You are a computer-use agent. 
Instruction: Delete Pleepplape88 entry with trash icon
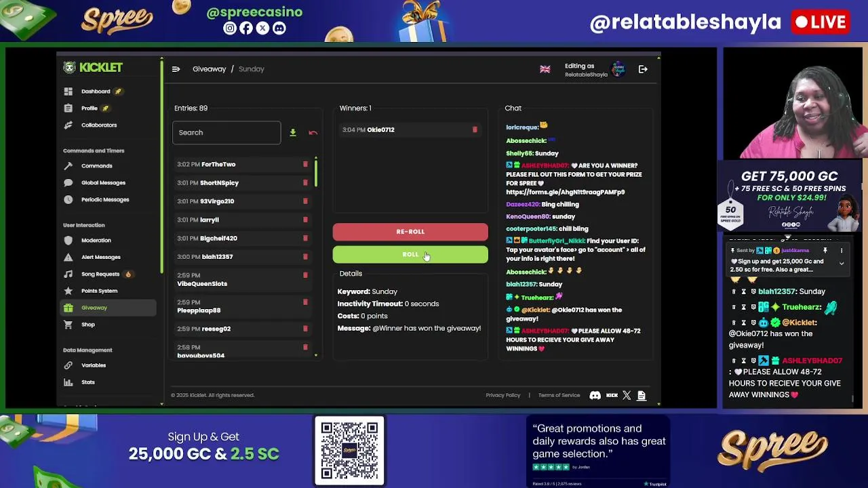pyautogui.click(x=305, y=302)
